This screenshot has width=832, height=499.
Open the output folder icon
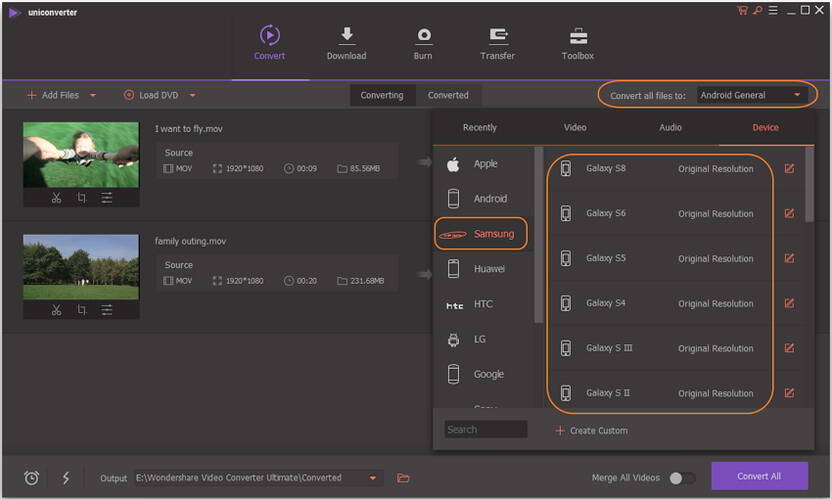click(403, 478)
